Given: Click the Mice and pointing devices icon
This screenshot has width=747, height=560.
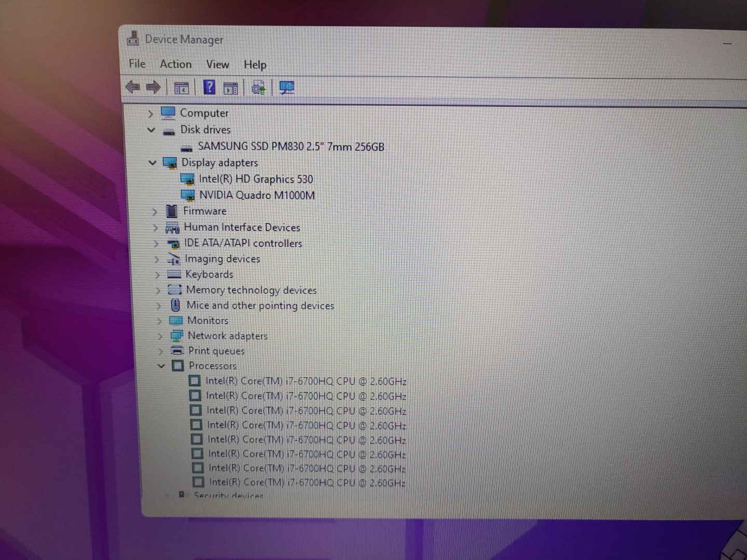Looking at the screenshot, I should (175, 305).
